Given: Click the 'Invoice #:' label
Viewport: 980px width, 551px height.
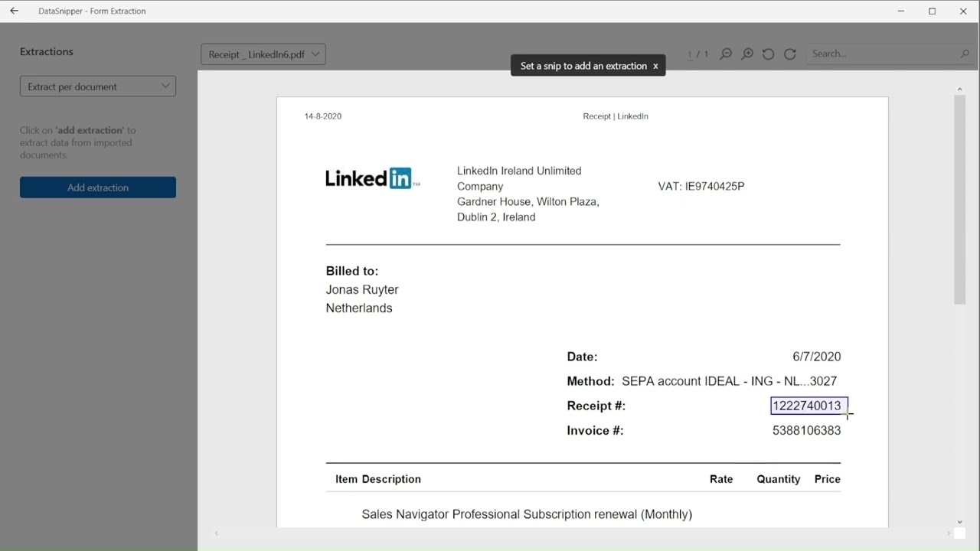Looking at the screenshot, I should tap(596, 430).
